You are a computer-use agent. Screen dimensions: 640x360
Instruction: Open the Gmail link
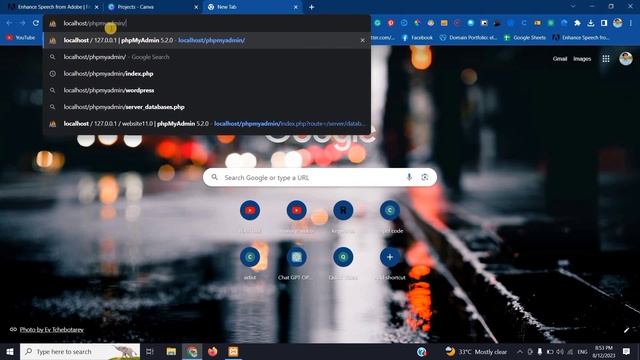click(560, 59)
